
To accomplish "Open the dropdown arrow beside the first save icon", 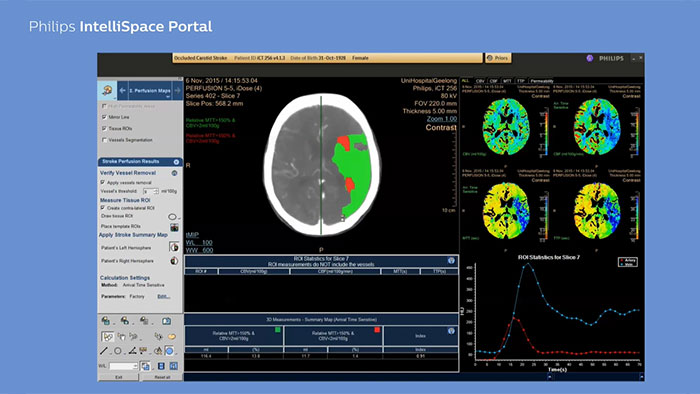I will click(x=114, y=324).
